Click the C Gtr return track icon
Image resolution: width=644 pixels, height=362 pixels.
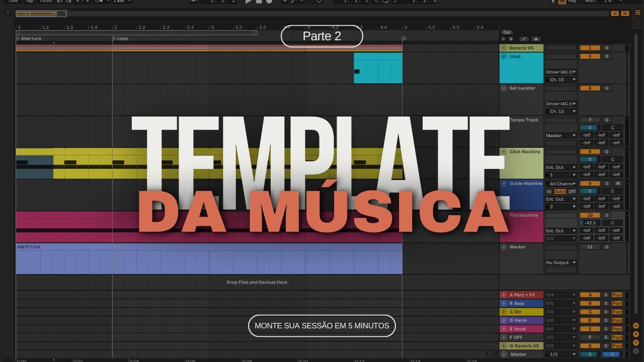point(504,312)
